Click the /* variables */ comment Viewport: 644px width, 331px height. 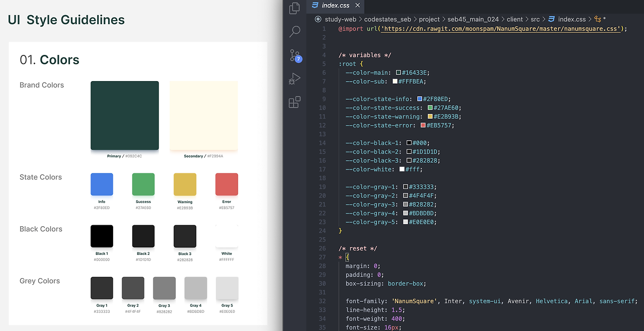point(365,55)
